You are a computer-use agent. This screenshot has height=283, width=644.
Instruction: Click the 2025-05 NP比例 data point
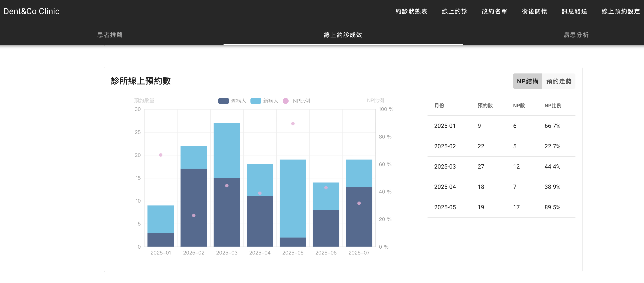(293, 124)
